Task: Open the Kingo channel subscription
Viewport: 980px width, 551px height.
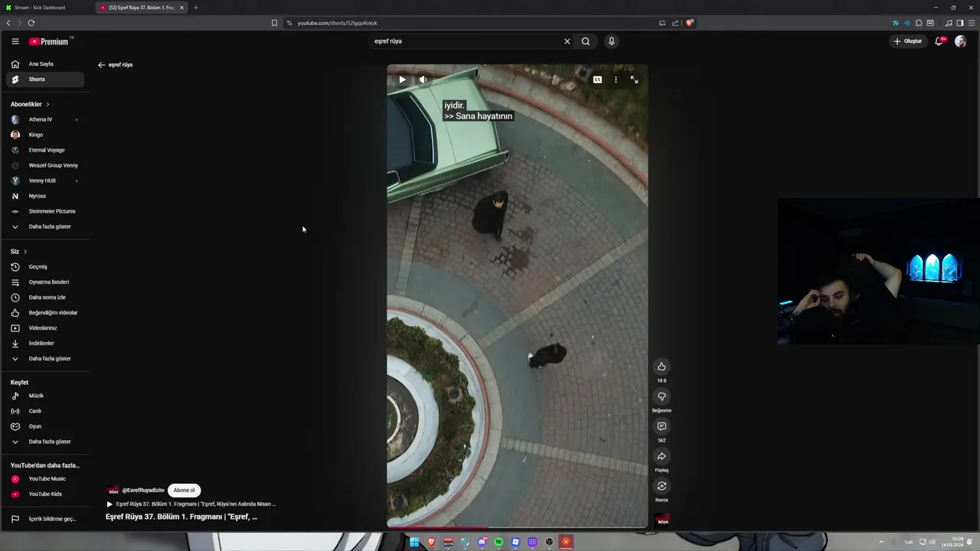Action: (x=46, y=135)
